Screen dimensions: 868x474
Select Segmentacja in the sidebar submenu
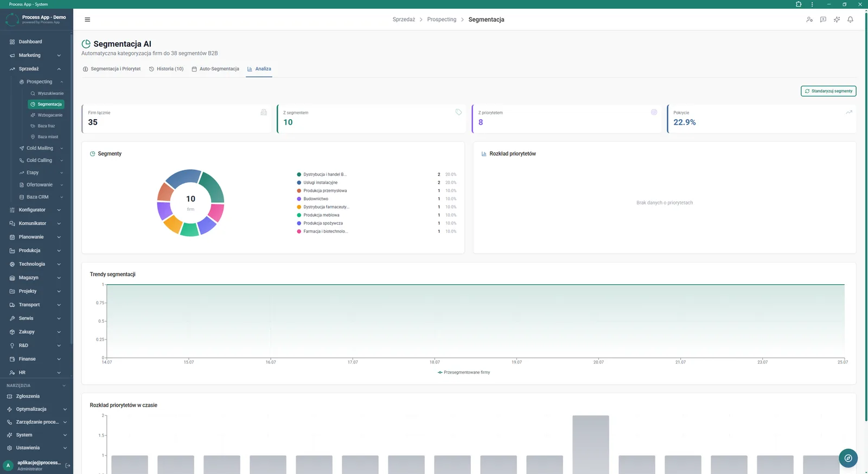click(x=46, y=104)
